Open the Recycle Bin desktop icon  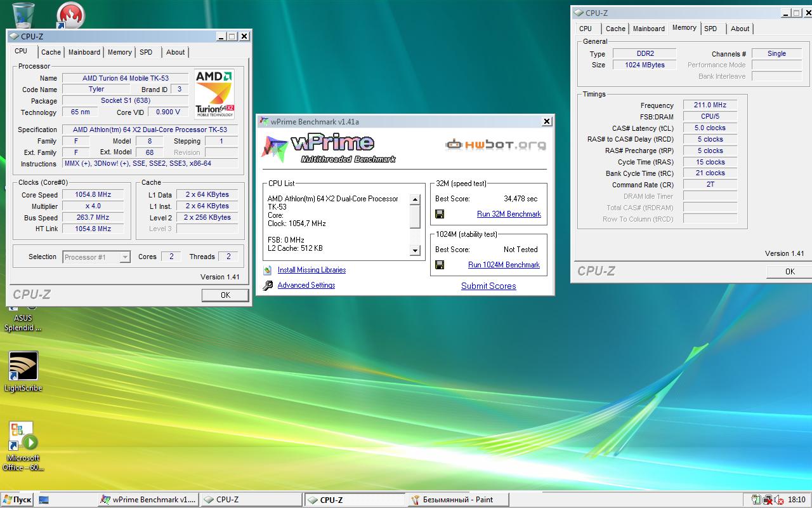coord(22,14)
